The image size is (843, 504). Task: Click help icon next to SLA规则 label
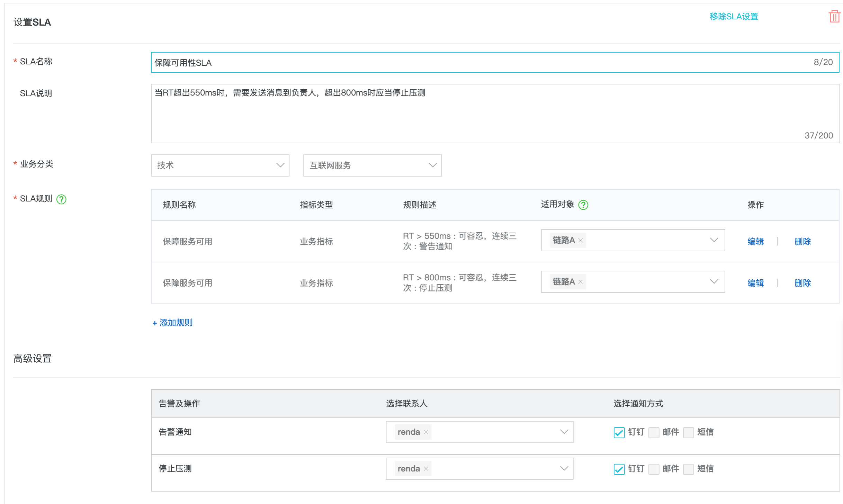tap(61, 199)
